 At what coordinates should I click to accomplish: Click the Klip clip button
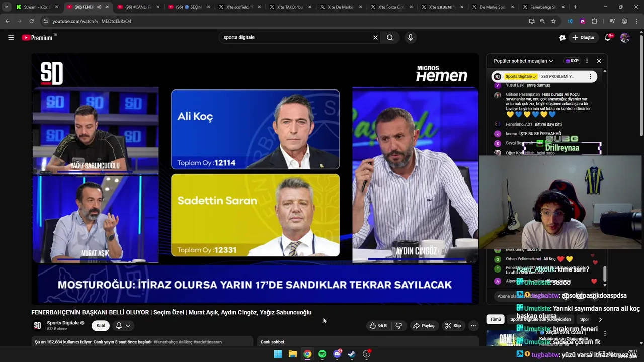point(453,326)
